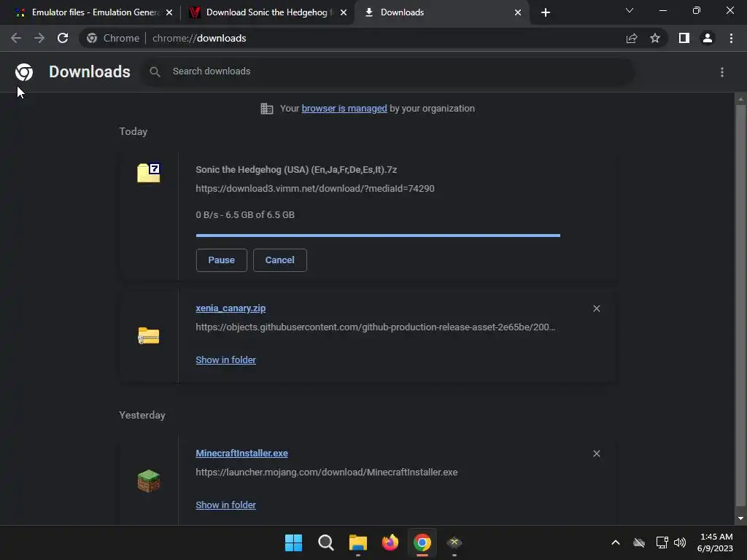Open the xenia_canary.zip file link
Screen dimensions: 747x560
(x=231, y=308)
